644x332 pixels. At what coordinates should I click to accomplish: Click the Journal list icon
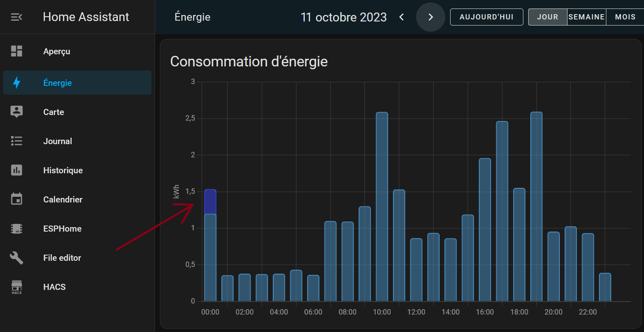17,141
